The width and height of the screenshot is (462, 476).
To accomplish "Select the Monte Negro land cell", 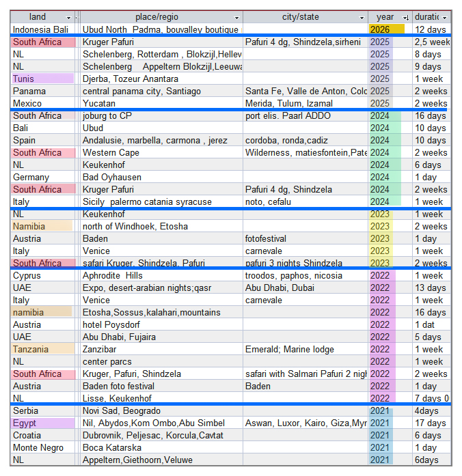I will [42, 447].
